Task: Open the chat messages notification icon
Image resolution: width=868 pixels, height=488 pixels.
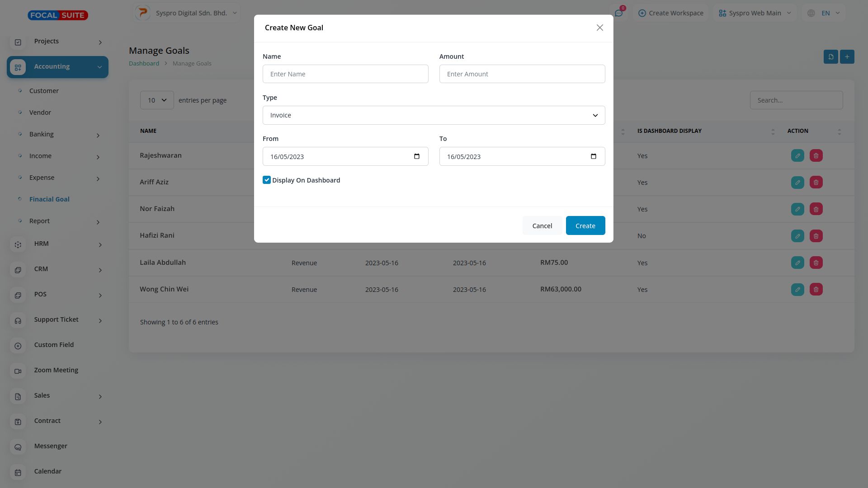Action: pos(618,13)
